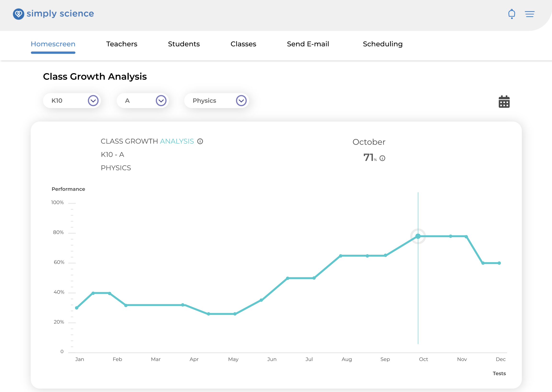Image resolution: width=552 pixels, height=392 pixels.
Task: Click the 100% y-axis label
Action: [x=57, y=202]
